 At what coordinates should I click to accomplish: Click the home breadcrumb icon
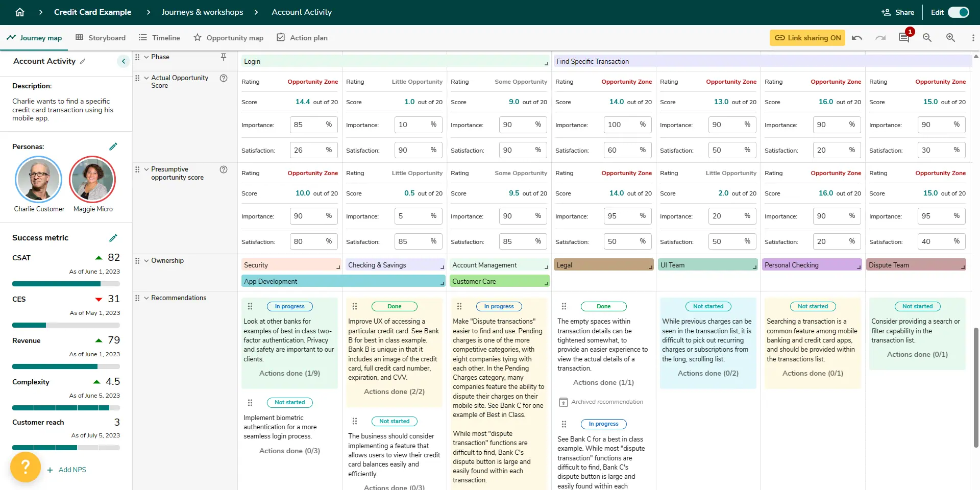[20, 12]
